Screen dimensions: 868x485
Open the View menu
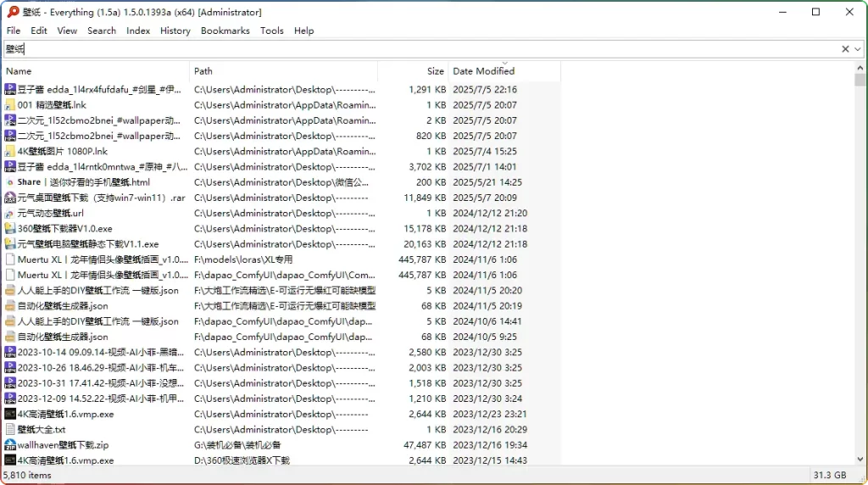67,31
